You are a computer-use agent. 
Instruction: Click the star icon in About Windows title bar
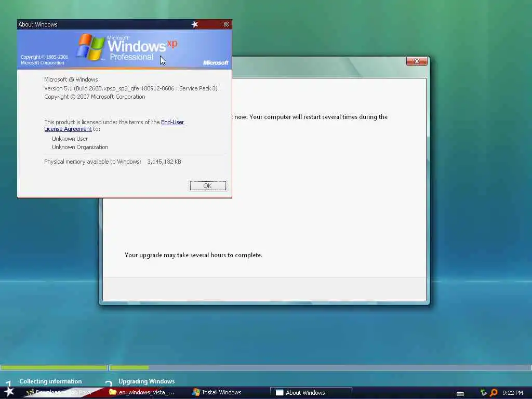click(x=195, y=24)
